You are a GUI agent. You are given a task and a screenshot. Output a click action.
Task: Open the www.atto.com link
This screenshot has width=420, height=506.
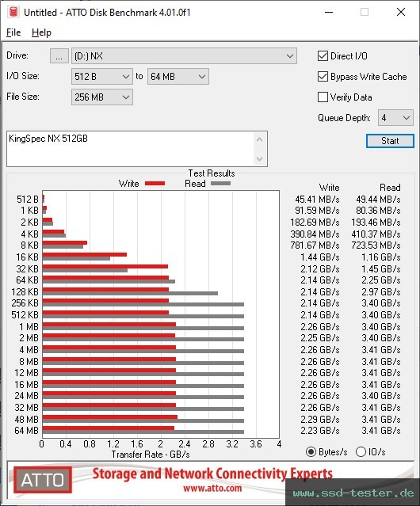coord(212,488)
